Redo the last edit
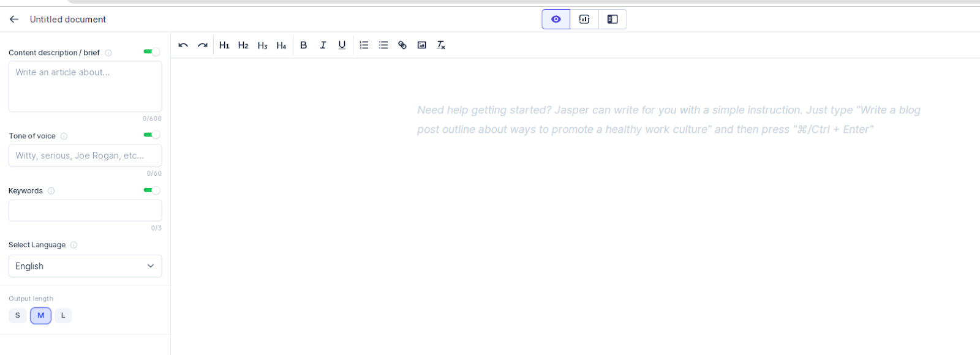Viewport: 980px width, 355px height. (203, 45)
